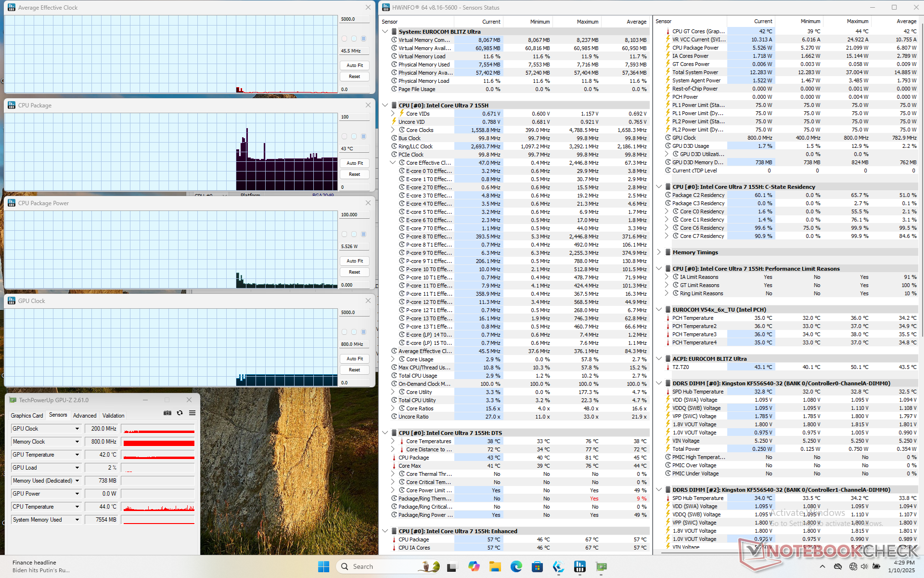The width and height of the screenshot is (924, 578).
Task: Click the Average Effective Clock window icon
Action: (12, 7)
